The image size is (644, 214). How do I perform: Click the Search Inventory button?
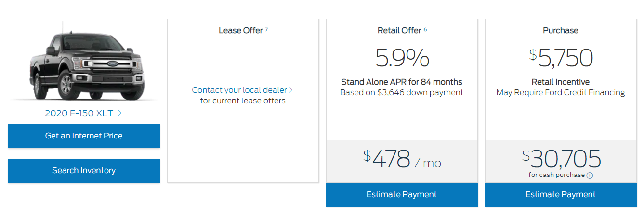pos(84,171)
